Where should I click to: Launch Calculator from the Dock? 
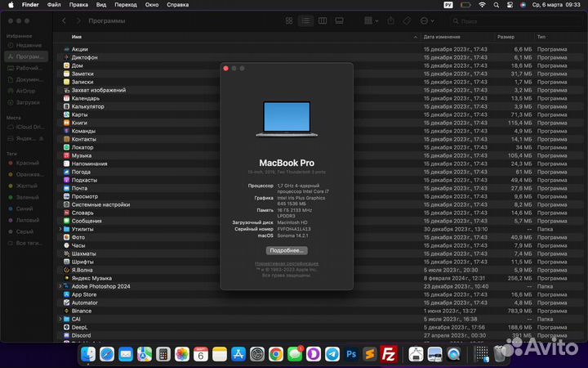click(163, 354)
